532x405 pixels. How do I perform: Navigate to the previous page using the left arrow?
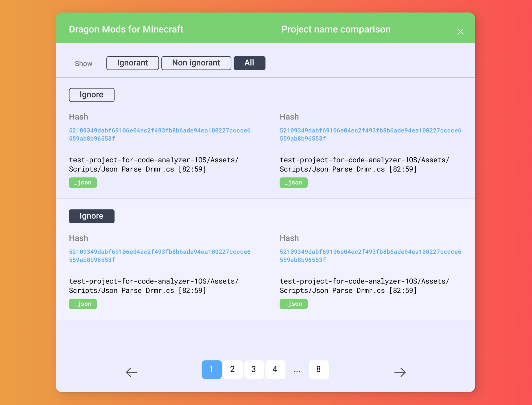131,373
